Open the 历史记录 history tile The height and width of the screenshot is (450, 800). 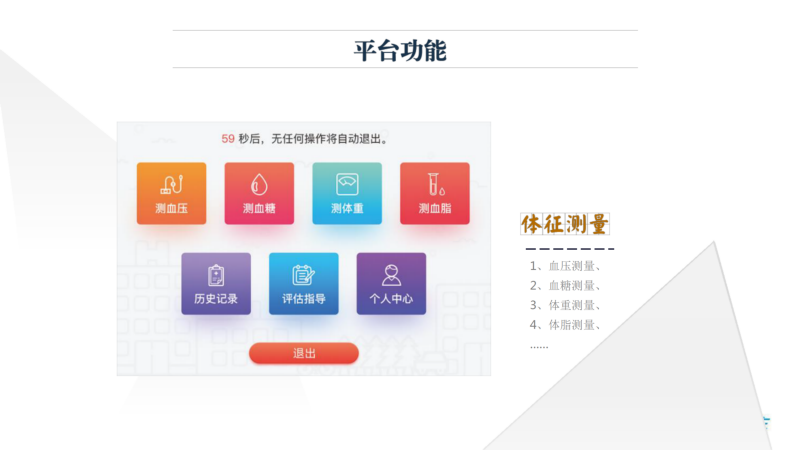click(216, 284)
